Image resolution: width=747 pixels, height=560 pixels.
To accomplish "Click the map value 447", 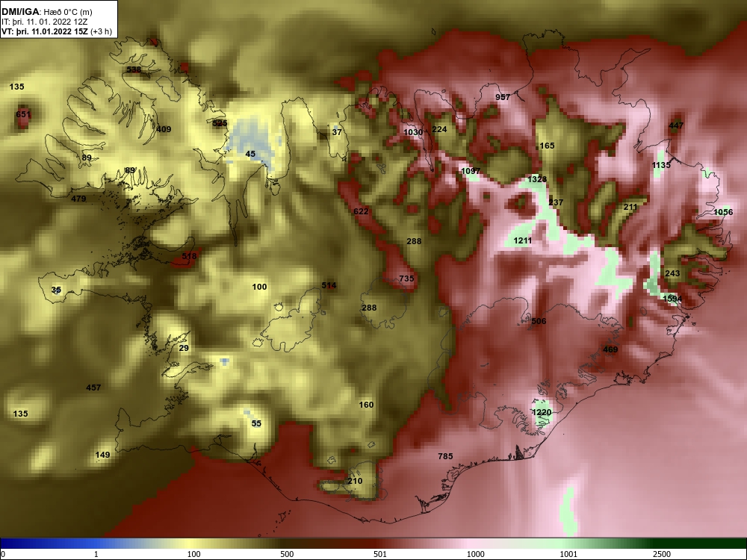I will coord(676,125).
